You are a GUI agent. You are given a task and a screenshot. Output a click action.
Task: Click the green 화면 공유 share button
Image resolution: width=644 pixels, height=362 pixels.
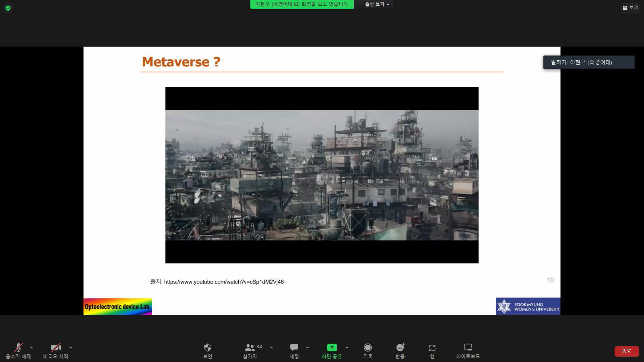332,351
